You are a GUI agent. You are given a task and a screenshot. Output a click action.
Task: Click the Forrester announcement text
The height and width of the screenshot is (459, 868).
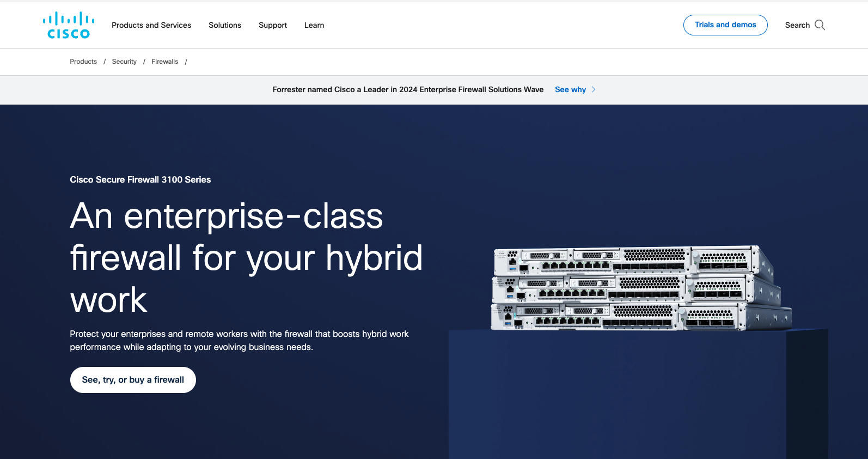pos(408,89)
